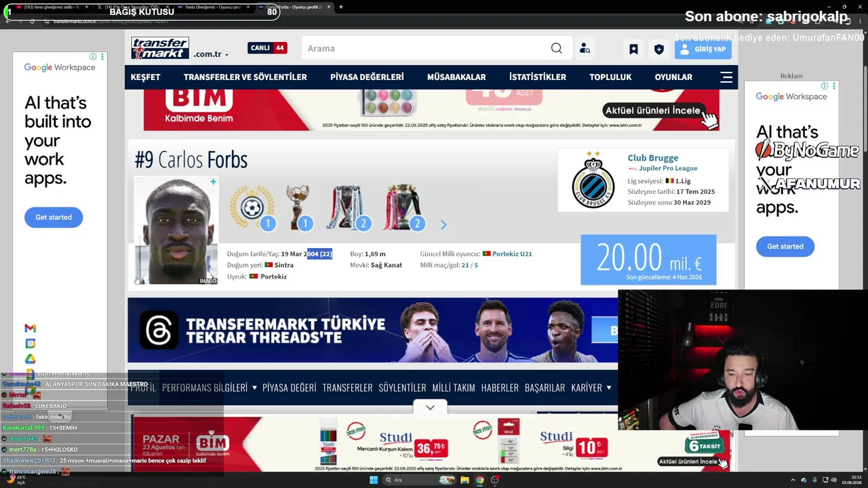Screen dimensions: 868x488
Task: Click Get started on left Google Workspace ad
Action: (54, 218)
